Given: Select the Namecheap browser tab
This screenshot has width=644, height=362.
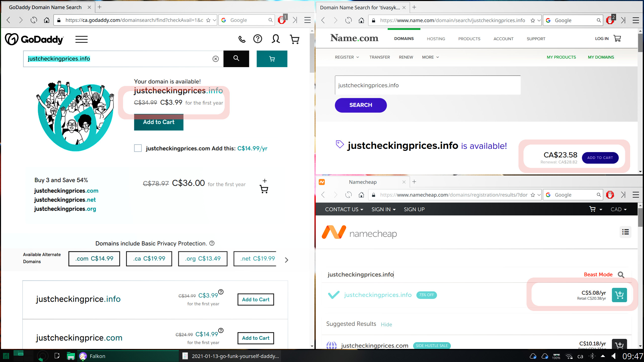Looking at the screenshot, I should pyautogui.click(x=363, y=182).
